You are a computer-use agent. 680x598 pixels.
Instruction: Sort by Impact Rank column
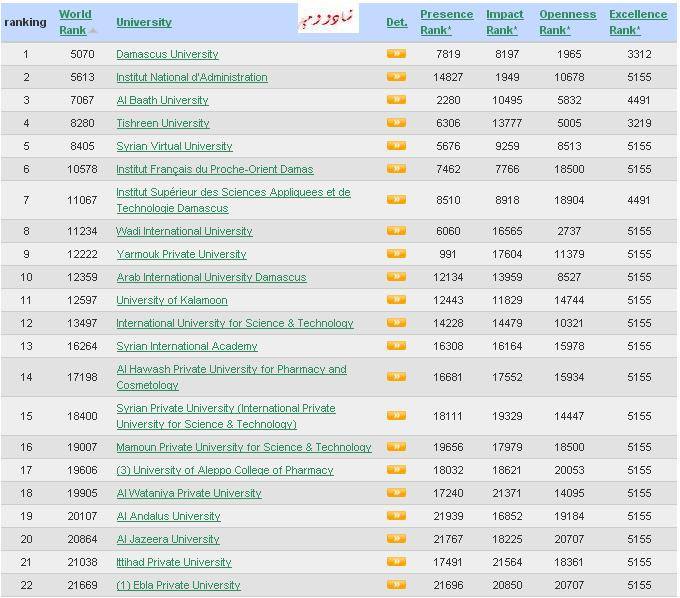point(504,22)
